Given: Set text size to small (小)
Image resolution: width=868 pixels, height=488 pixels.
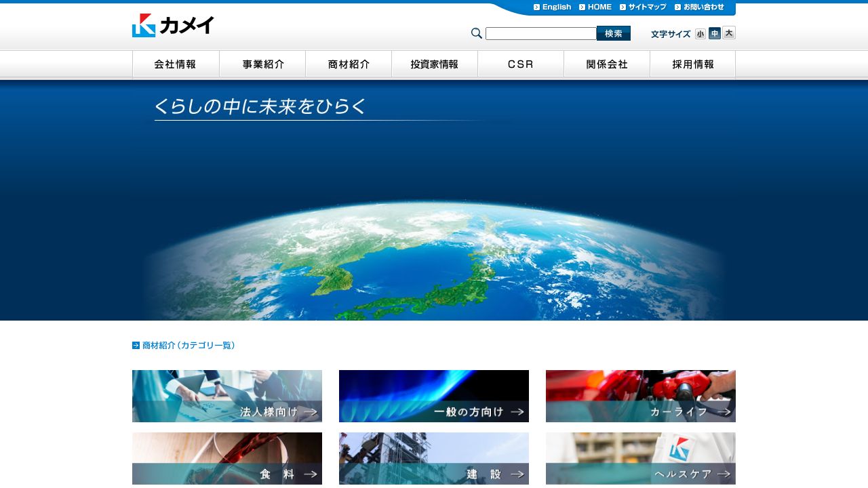Looking at the screenshot, I should (701, 34).
